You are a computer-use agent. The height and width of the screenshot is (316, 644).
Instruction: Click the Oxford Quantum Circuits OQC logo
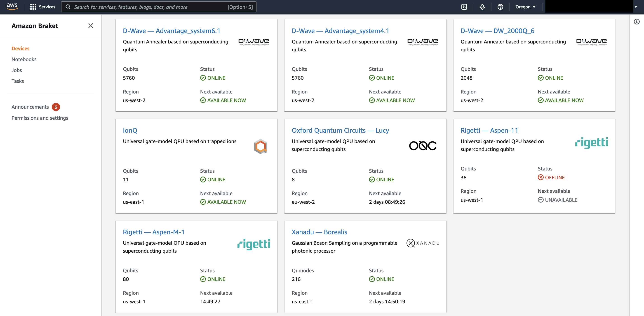[423, 145]
